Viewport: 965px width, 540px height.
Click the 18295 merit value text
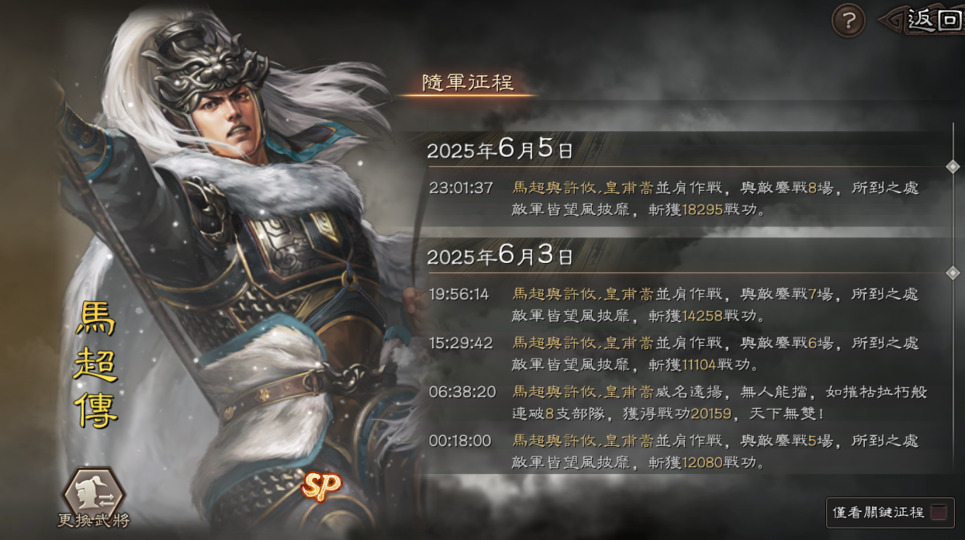tap(702, 210)
